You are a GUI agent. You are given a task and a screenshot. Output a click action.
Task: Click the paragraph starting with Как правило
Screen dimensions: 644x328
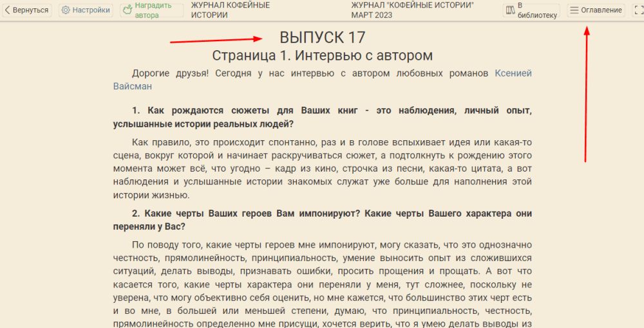click(x=322, y=169)
